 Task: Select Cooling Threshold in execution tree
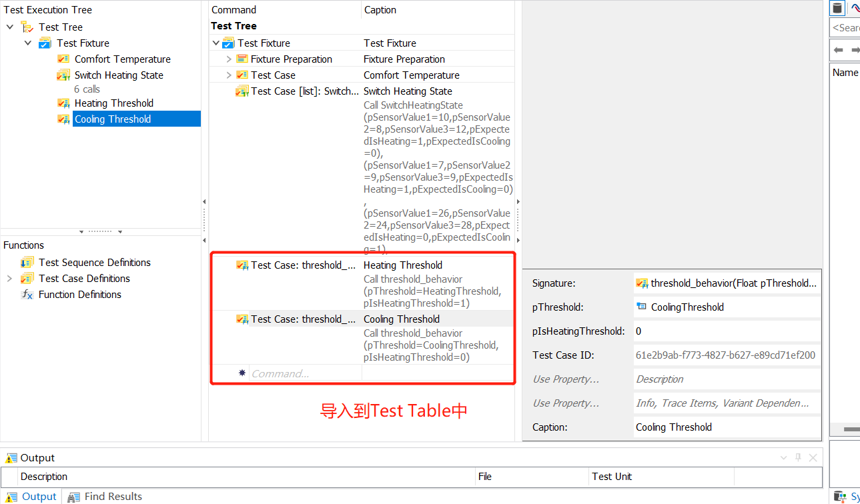coord(113,119)
